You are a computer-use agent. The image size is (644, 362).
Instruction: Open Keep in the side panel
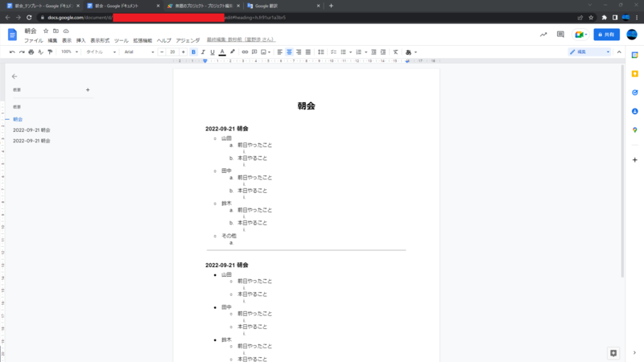pos(635,74)
